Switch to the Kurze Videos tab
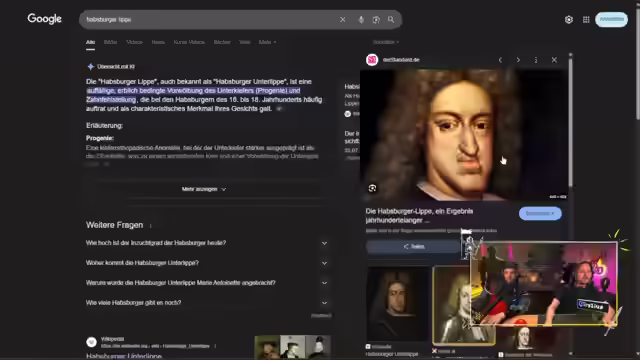Viewport: 640px width, 360px height. click(189, 42)
